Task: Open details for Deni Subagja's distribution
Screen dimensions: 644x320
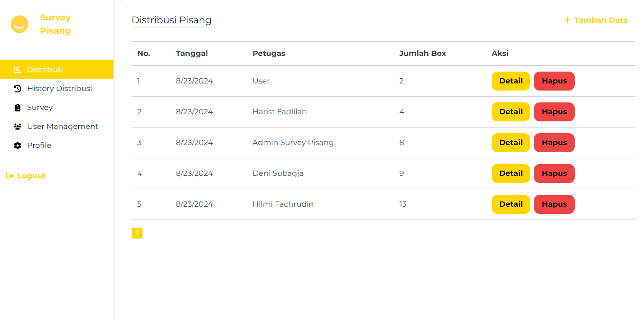Action: point(511,173)
